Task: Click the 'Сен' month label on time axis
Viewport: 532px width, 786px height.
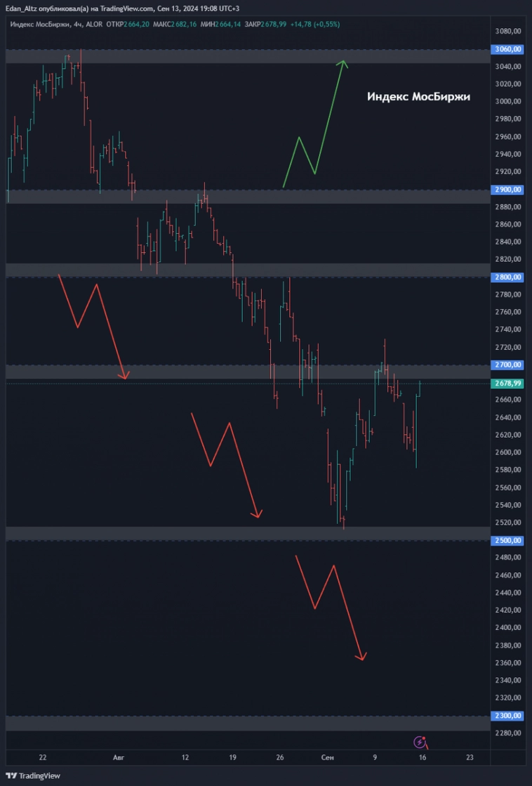Action: pyautogui.click(x=327, y=757)
